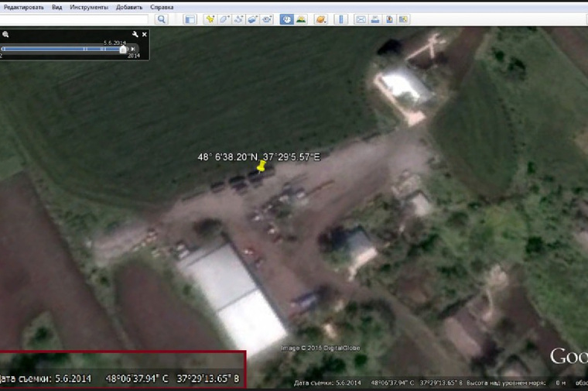
Task: Toggle the sunlight landscape icon
Action: (301, 19)
